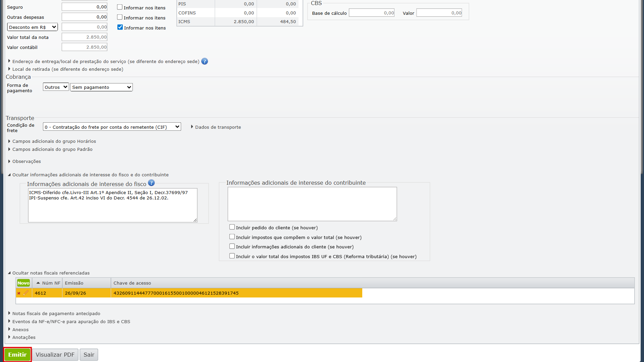Open the Desconto em R$ dropdown
The height and width of the screenshot is (362, 644).
(33, 27)
